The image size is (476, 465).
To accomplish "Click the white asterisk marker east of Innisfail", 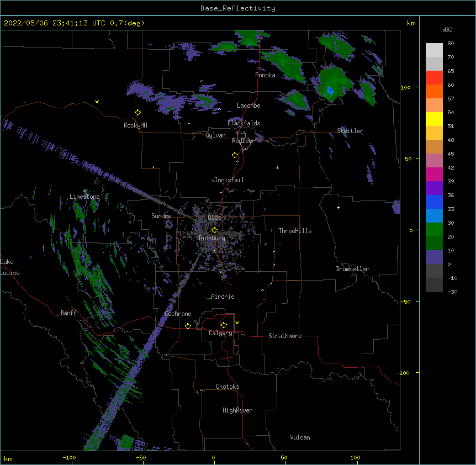I will coord(277,167).
